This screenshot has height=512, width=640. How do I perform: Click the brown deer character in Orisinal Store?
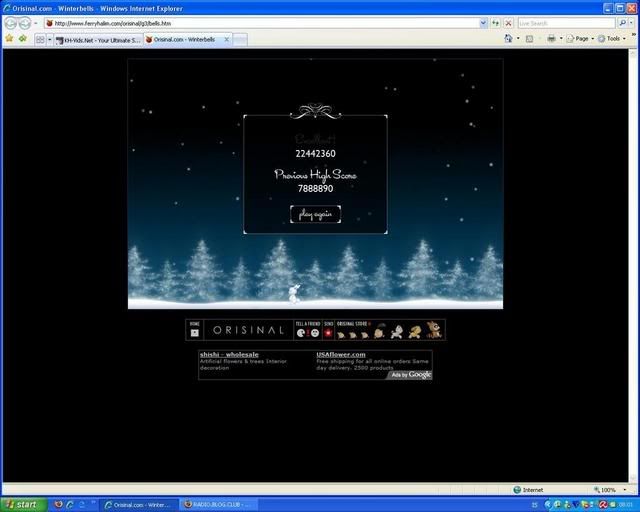click(434, 330)
